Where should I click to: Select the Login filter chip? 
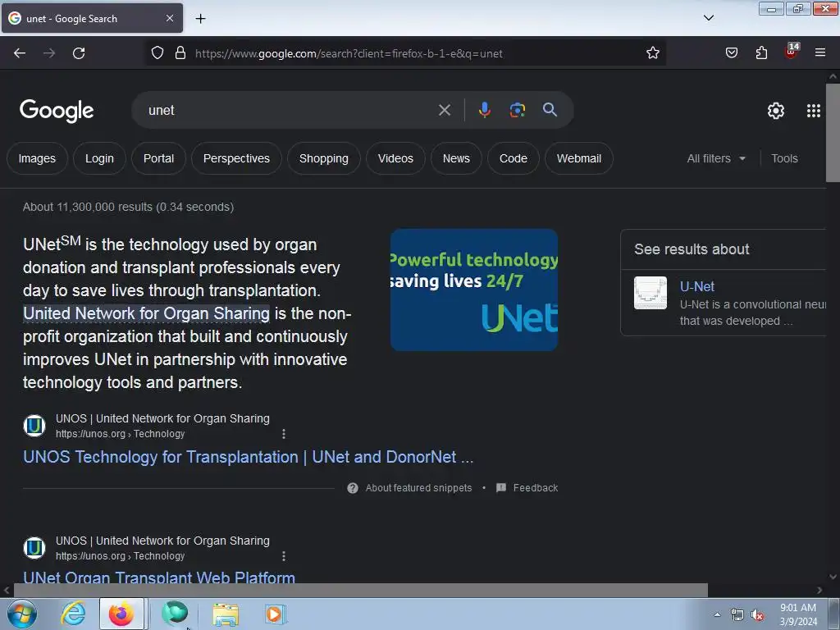(x=99, y=158)
